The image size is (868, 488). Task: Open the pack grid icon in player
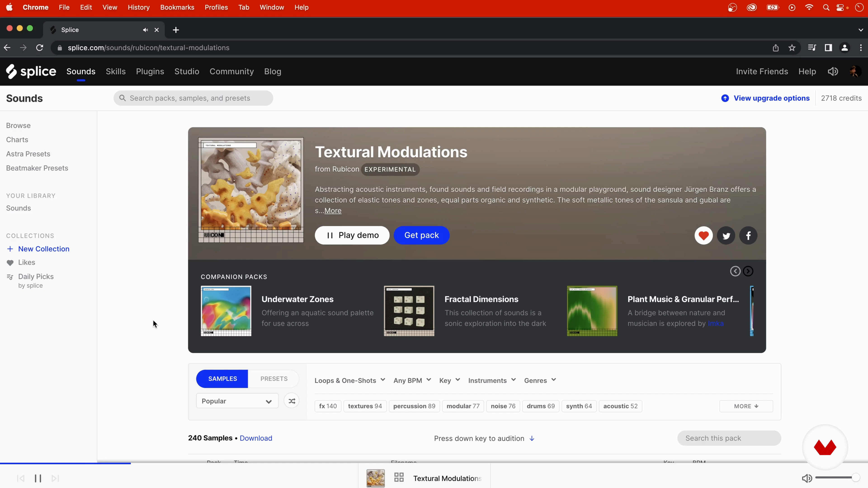point(399,477)
